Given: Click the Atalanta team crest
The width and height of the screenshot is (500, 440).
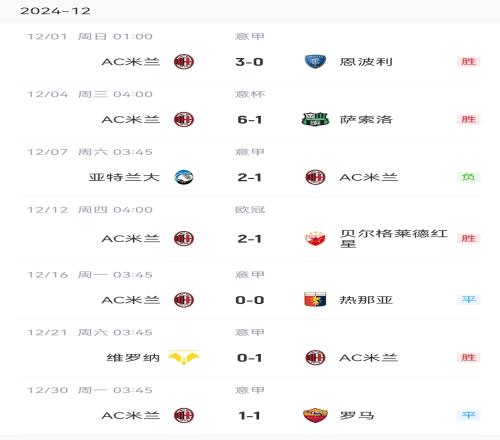Looking at the screenshot, I should click(x=184, y=177).
